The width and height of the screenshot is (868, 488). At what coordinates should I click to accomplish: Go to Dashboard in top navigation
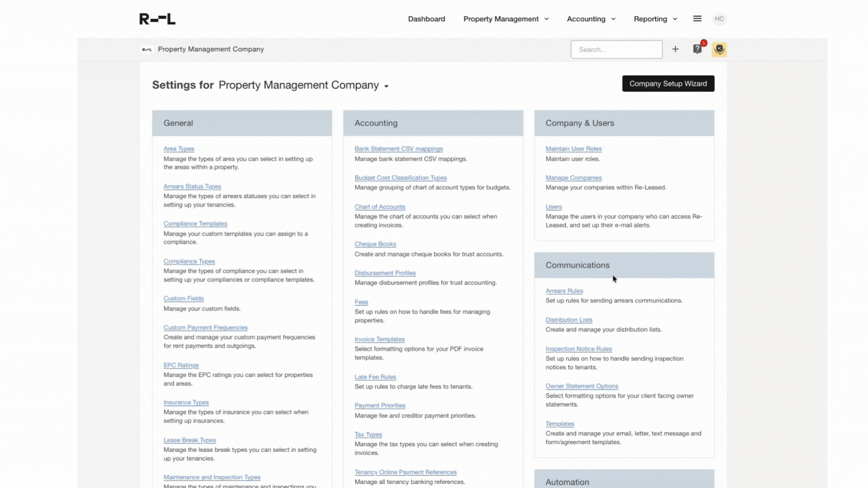(426, 19)
